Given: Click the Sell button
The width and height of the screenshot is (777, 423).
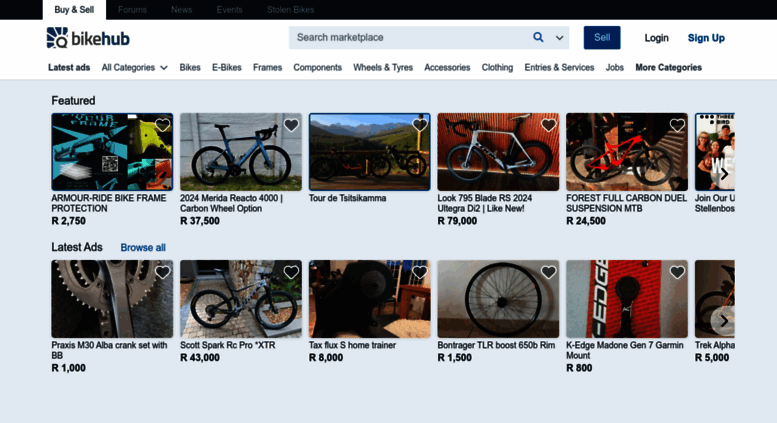Looking at the screenshot, I should (602, 38).
